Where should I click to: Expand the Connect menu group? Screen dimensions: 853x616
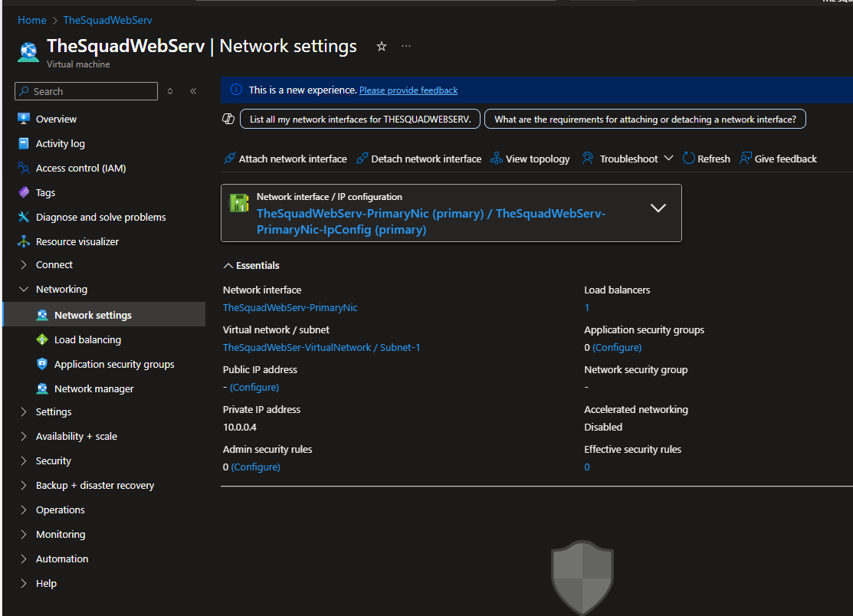point(24,265)
